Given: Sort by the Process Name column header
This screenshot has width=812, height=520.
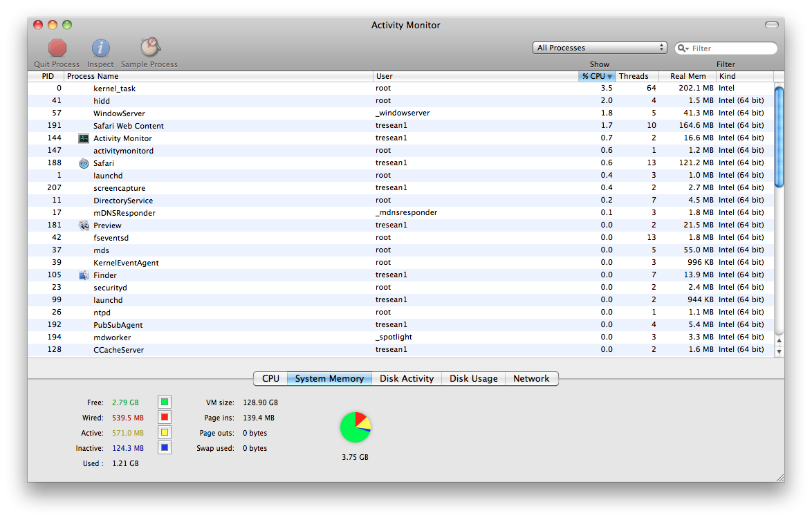Looking at the screenshot, I should (217, 76).
